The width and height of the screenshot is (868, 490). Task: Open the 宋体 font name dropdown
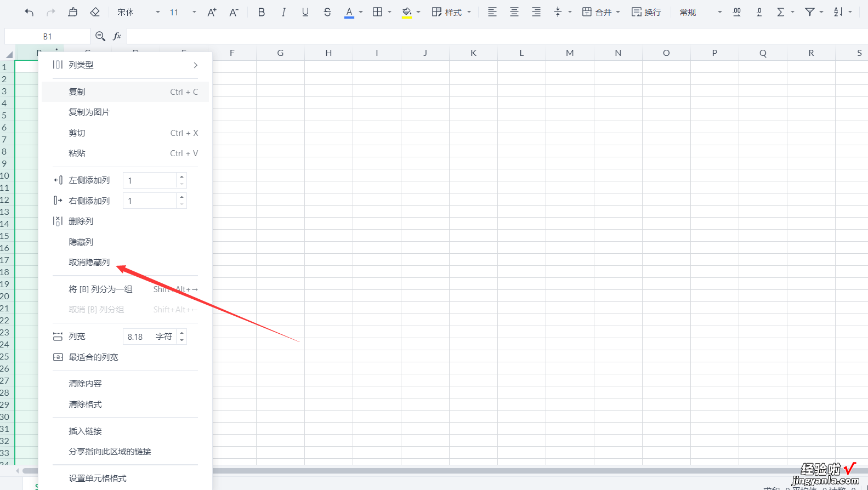(x=138, y=12)
